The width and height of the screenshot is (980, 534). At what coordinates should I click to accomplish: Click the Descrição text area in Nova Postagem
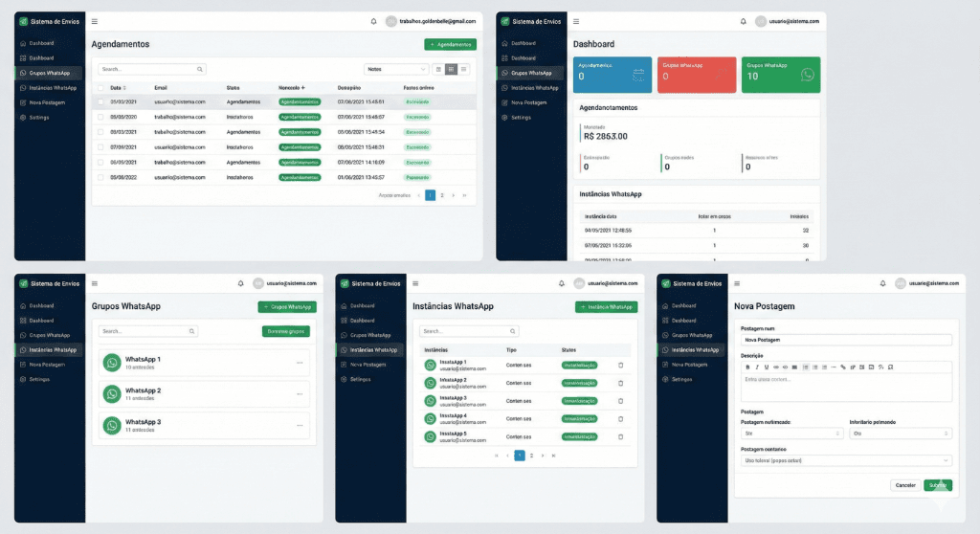pos(846,387)
